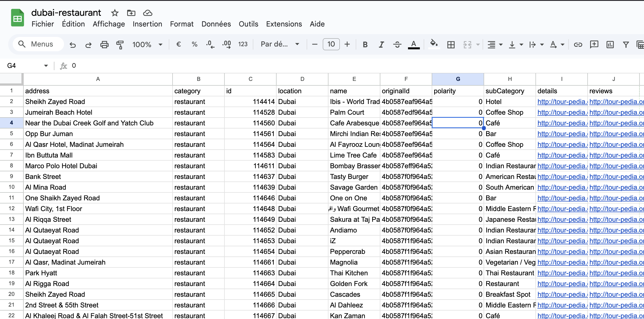Open the Extensions menu
Image resolution: width=644 pixels, height=319 pixels.
(x=284, y=24)
